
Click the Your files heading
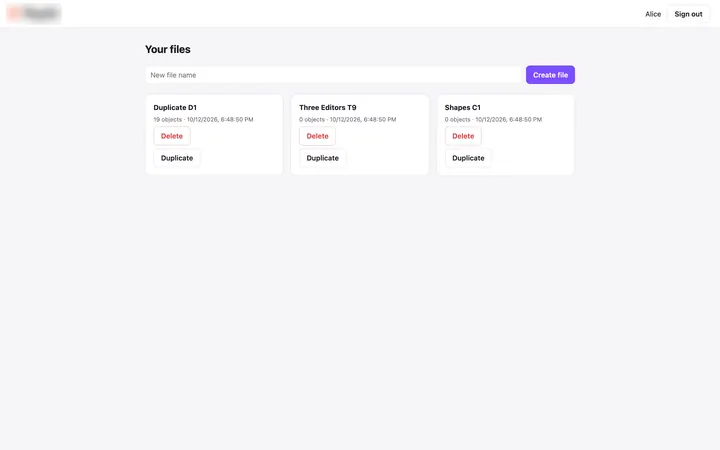tap(168, 49)
